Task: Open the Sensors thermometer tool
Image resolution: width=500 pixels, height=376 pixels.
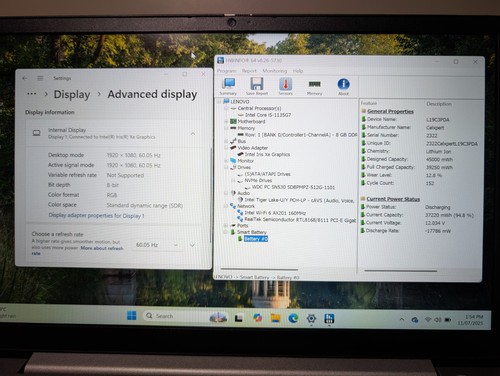Action: pyautogui.click(x=285, y=86)
